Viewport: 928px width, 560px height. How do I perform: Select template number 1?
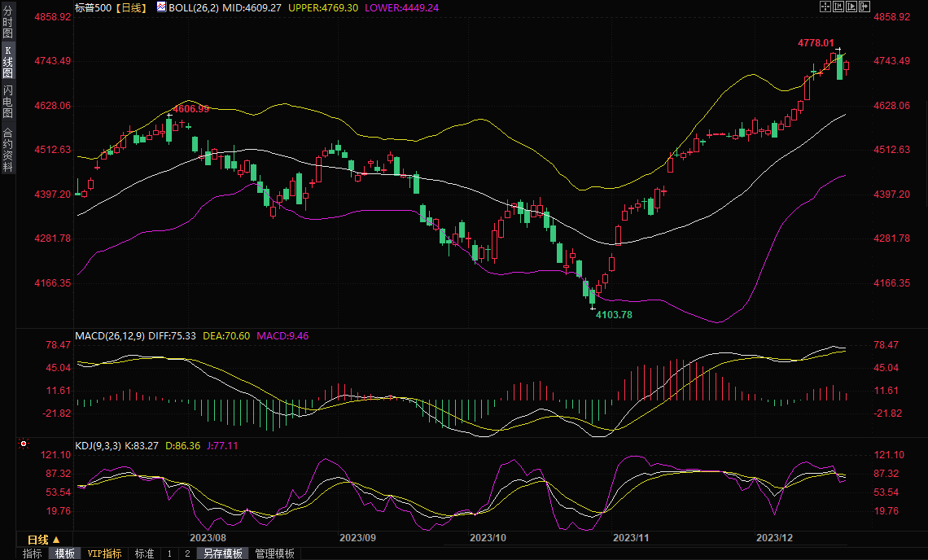tap(169, 553)
